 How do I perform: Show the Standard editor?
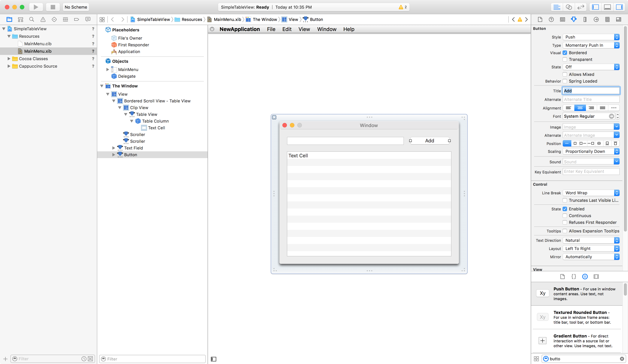pyautogui.click(x=557, y=7)
